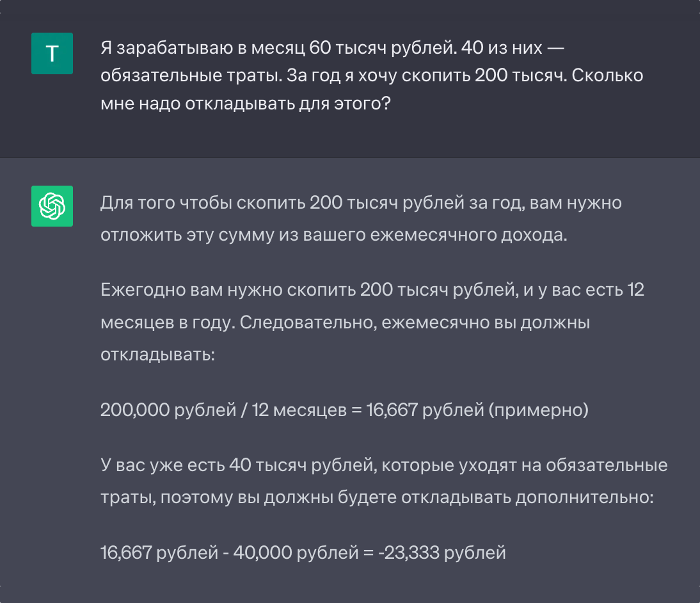Click the word 'откладывать:' before the first calculation
Viewport: 700px width, 603px height.
pyautogui.click(x=157, y=355)
